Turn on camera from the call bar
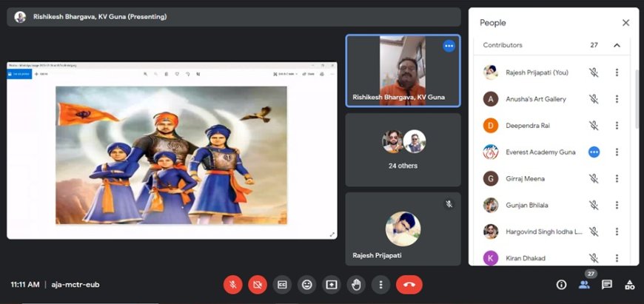 coord(258,285)
